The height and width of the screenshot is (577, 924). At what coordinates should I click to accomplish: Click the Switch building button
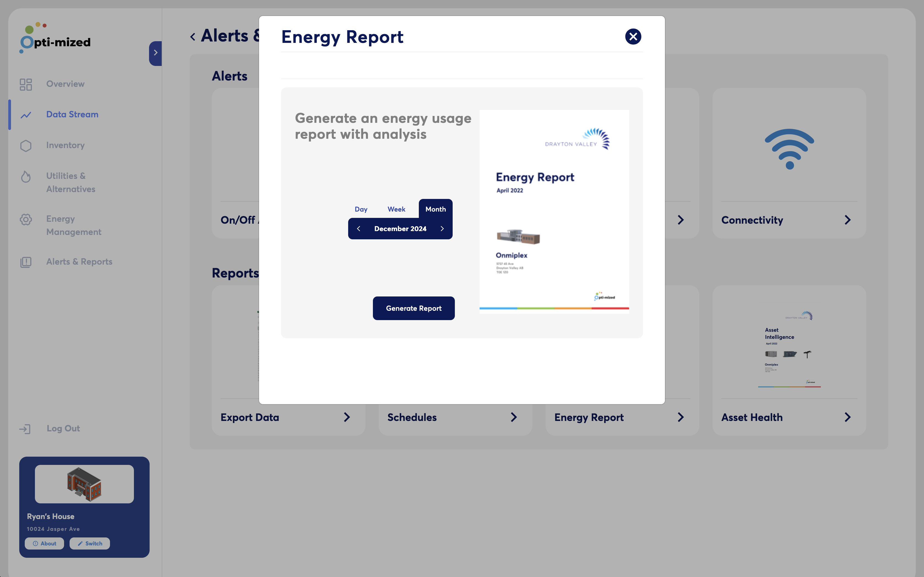(90, 543)
